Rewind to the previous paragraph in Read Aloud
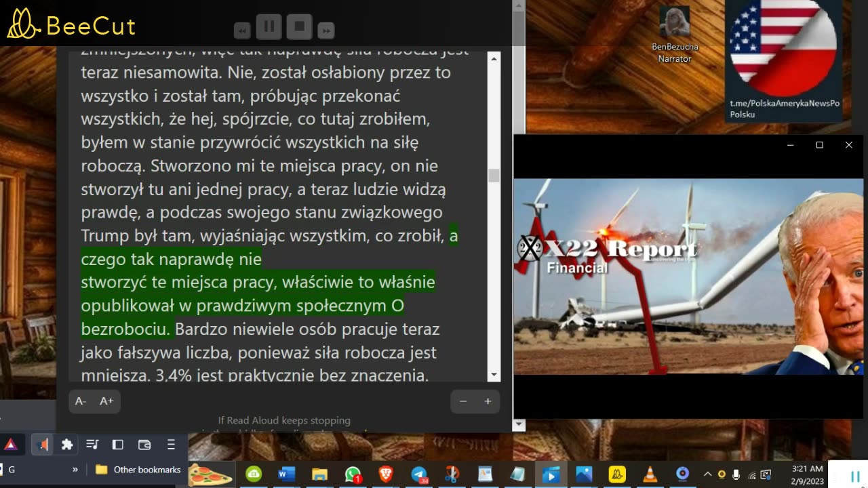Screen dimensions: 868x488 pyautogui.click(x=242, y=30)
